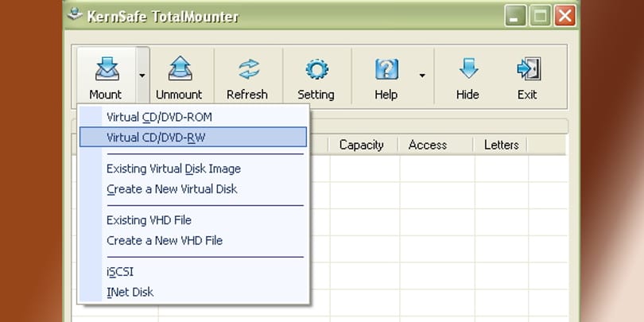Select Existing Virtual Disk Image

pos(193,169)
